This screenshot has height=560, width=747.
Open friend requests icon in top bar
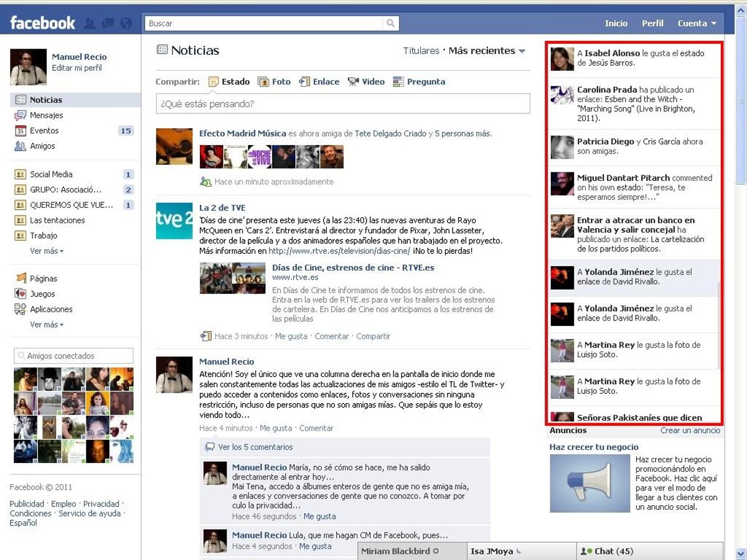pyautogui.click(x=90, y=24)
